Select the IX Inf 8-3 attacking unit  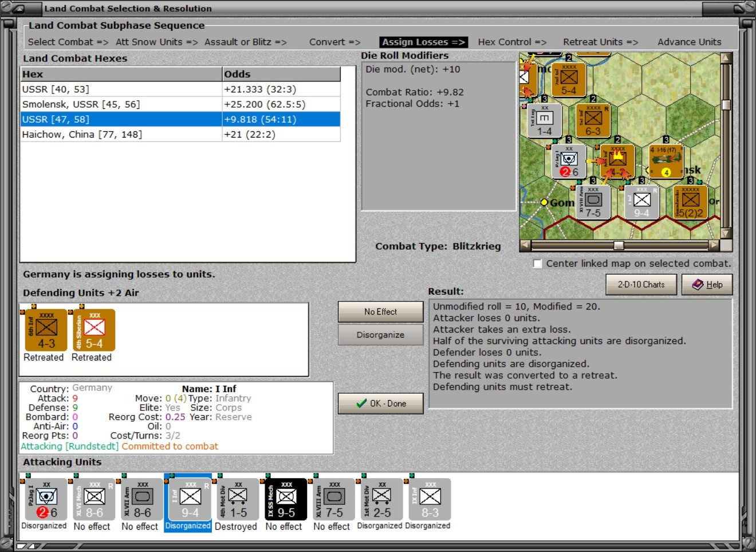(x=430, y=499)
